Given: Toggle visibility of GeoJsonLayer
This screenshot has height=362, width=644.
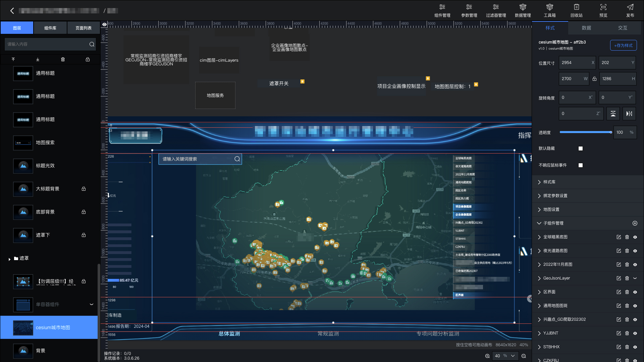Looking at the screenshot, I should click(x=635, y=278).
